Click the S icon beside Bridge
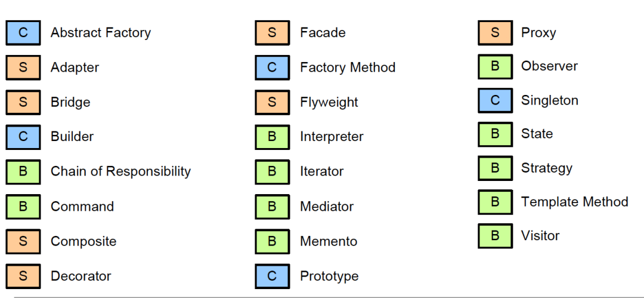The image size is (644, 298). (23, 102)
